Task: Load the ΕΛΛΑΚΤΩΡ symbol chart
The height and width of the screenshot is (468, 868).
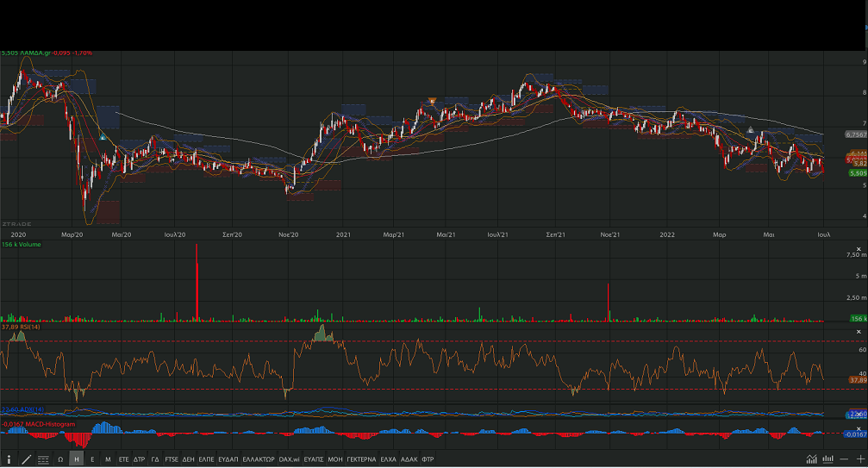Action: tap(258, 459)
